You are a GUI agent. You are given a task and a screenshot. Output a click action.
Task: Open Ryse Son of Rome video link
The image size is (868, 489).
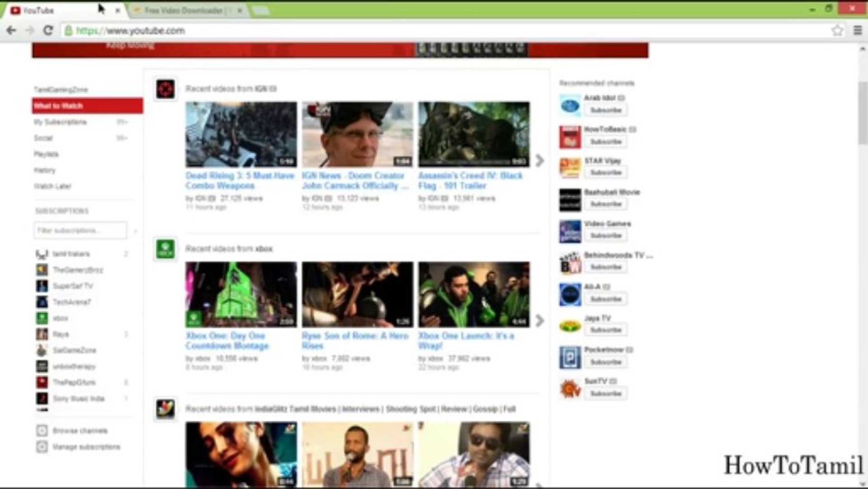[355, 341]
